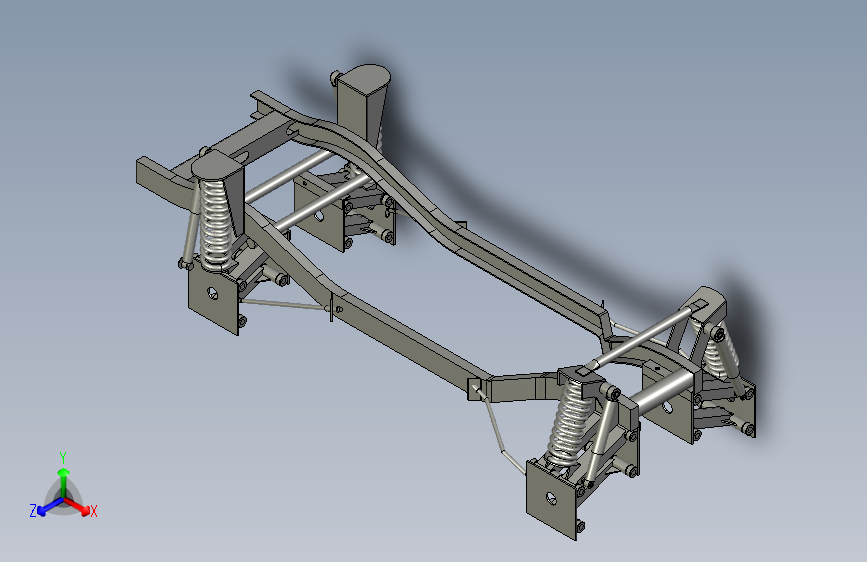The height and width of the screenshot is (562, 867).
Task: Click the blue Z axis arrow of the triad
Action: pos(49,507)
